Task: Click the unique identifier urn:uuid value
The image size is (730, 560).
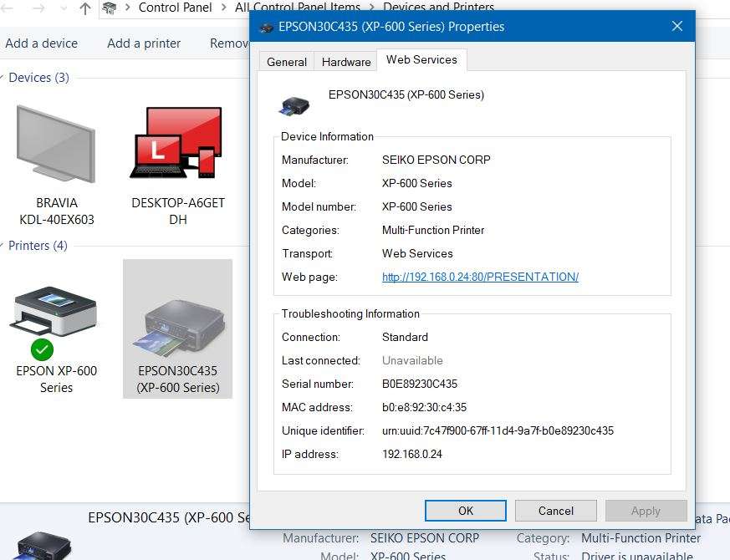Action: coord(498,430)
